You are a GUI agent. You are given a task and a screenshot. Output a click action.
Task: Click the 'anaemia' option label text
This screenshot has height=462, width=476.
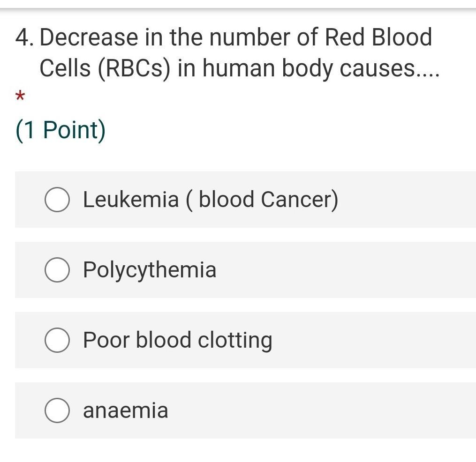(x=125, y=410)
